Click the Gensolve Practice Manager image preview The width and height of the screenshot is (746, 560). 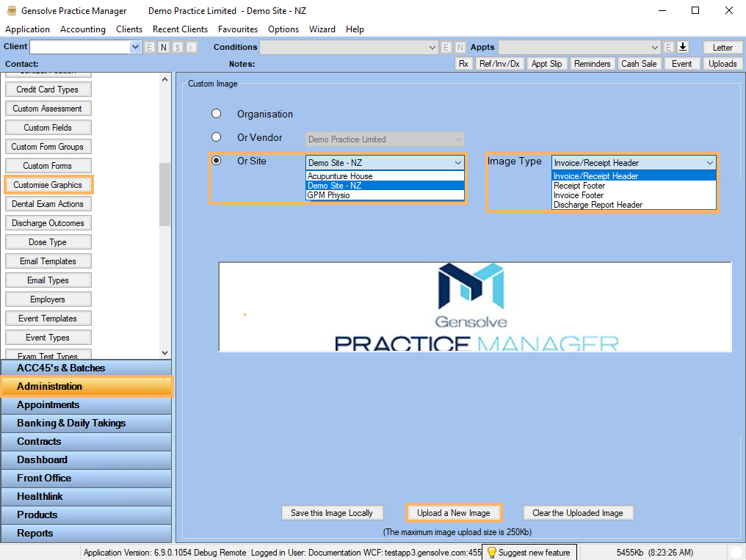point(475,307)
